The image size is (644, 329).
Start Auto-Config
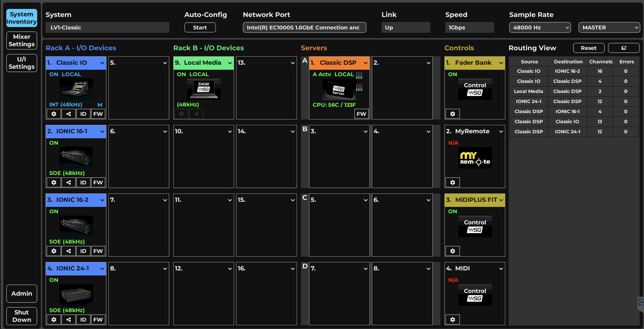200,28
